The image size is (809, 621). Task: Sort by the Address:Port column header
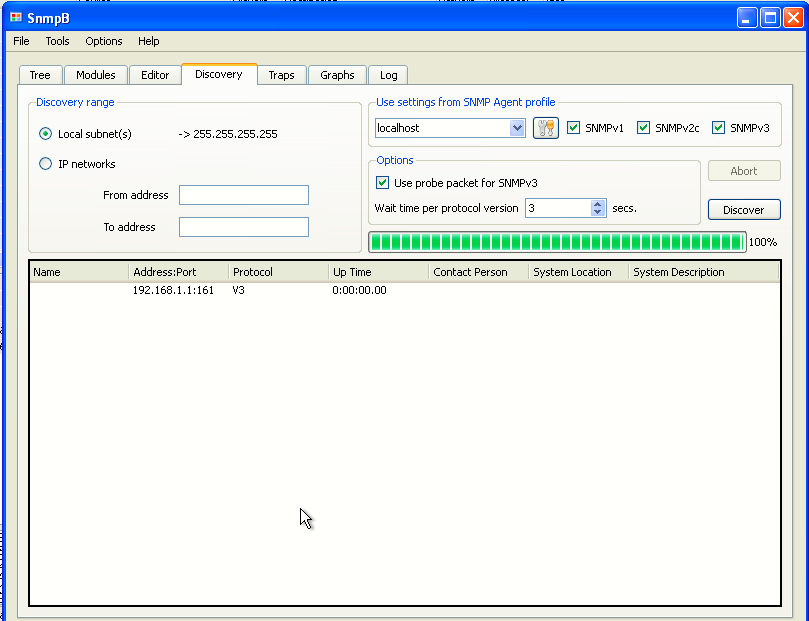(x=179, y=272)
